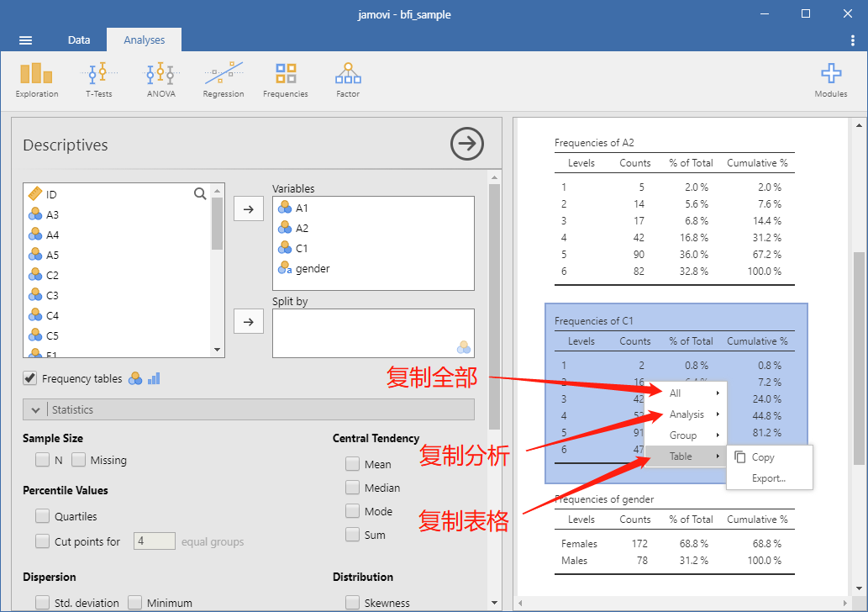Choose Copy from the Table submenu

pos(770,457)
